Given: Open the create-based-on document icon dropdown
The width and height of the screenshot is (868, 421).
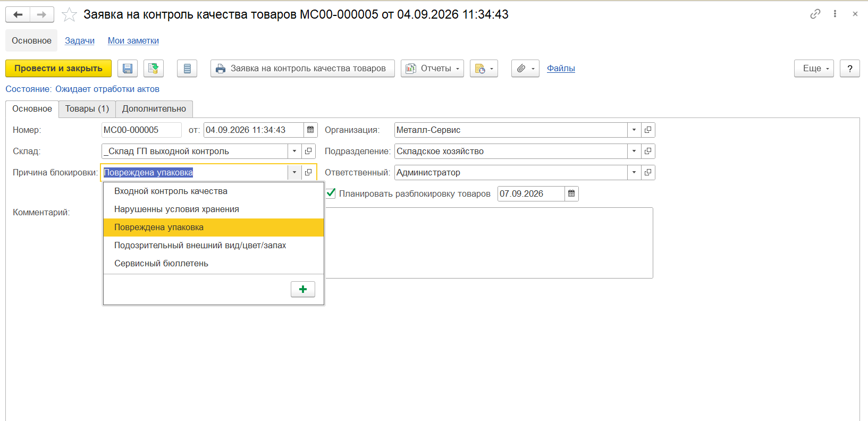Looking at the screenshot, I should click(484, 69).
